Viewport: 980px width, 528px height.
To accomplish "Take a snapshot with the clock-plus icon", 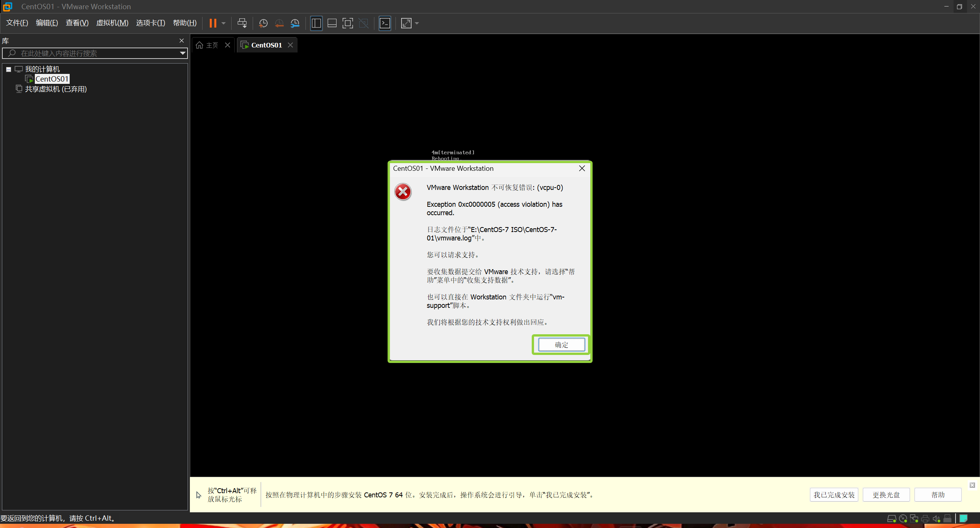I will point(263,23).
